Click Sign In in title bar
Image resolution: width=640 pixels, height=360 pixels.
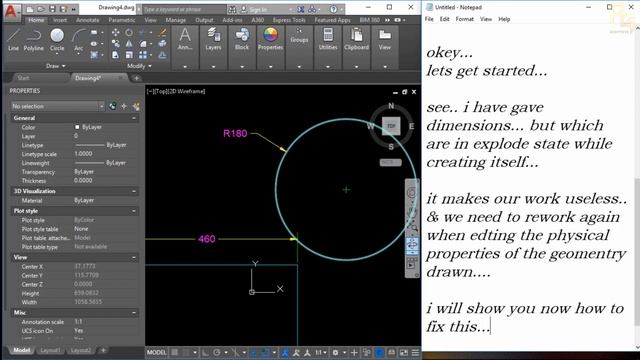[257, 9]
